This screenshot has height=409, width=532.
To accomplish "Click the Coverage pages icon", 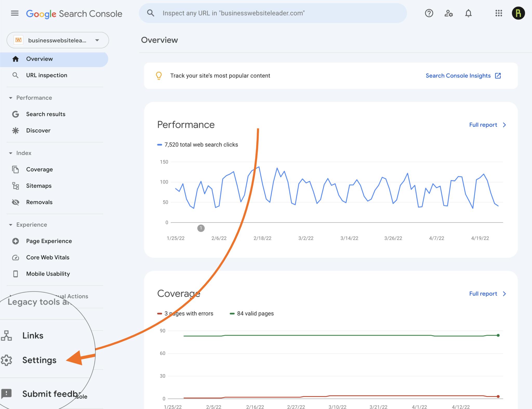I will tap(16, 169).
